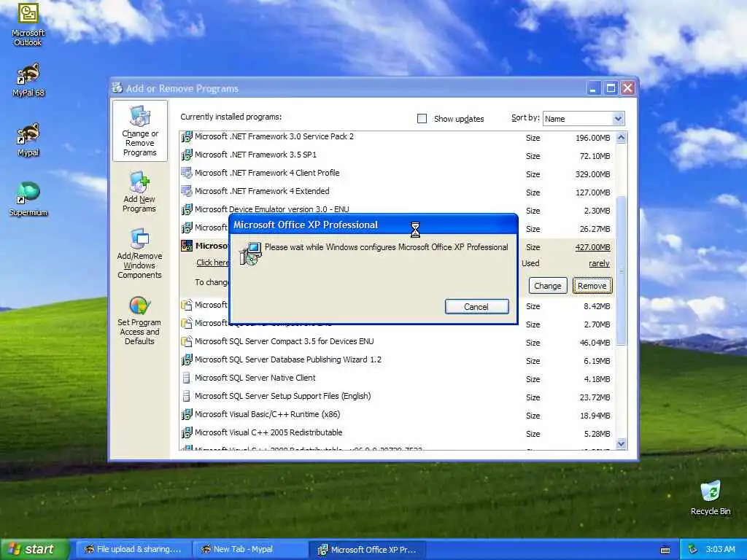
Task: Click Visual Basic/C++ Runtime (x86) icon
Action: point(187,414)
